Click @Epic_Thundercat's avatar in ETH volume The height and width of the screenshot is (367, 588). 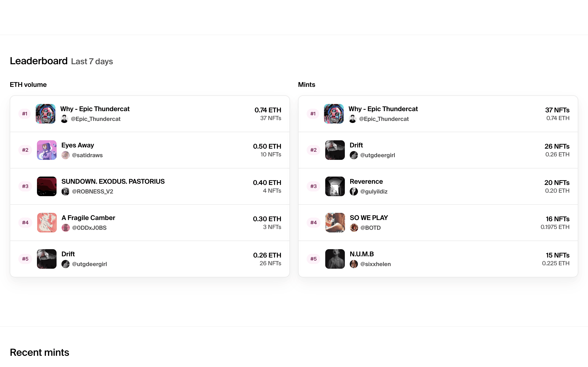pyautogui.click(x=65, y=119)
